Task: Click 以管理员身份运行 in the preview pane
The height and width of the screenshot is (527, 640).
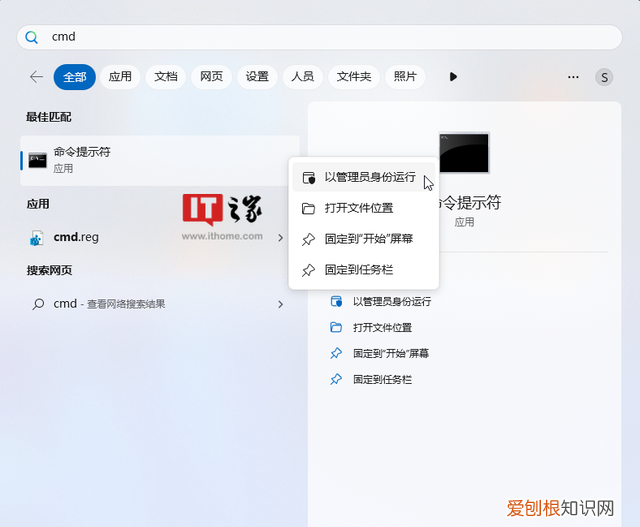Action: pyautogui.click(x=392, y=302)
